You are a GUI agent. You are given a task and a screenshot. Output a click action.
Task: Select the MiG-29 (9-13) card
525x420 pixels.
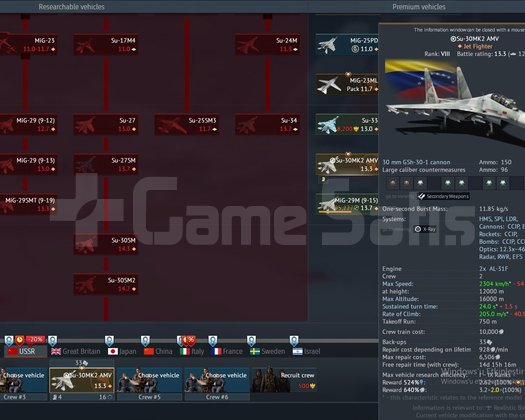tap(28, 164)
